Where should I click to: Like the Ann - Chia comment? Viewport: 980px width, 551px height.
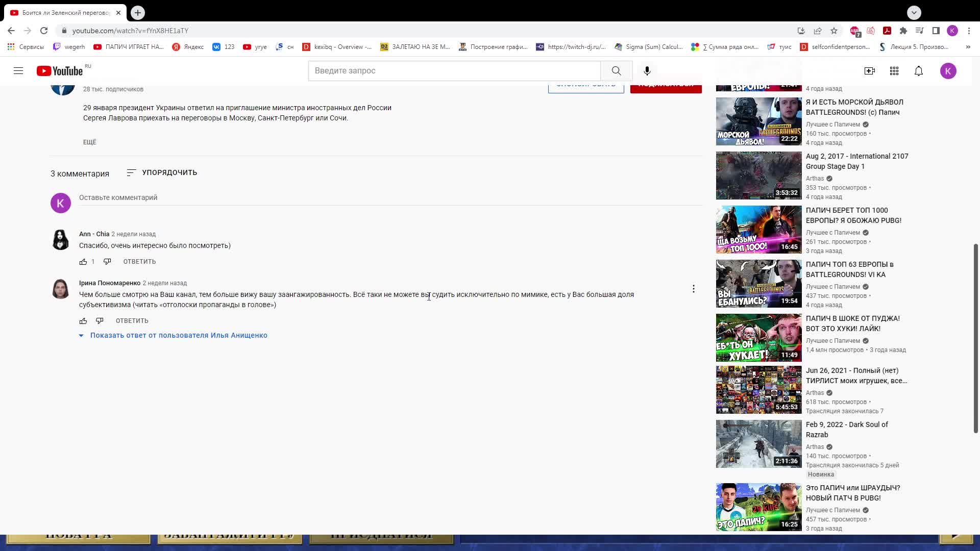83,262
